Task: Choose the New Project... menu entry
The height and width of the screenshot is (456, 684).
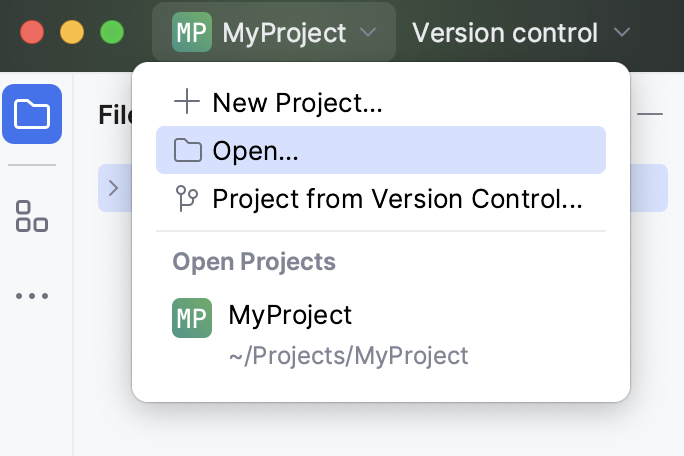Action: click(297, 101)
